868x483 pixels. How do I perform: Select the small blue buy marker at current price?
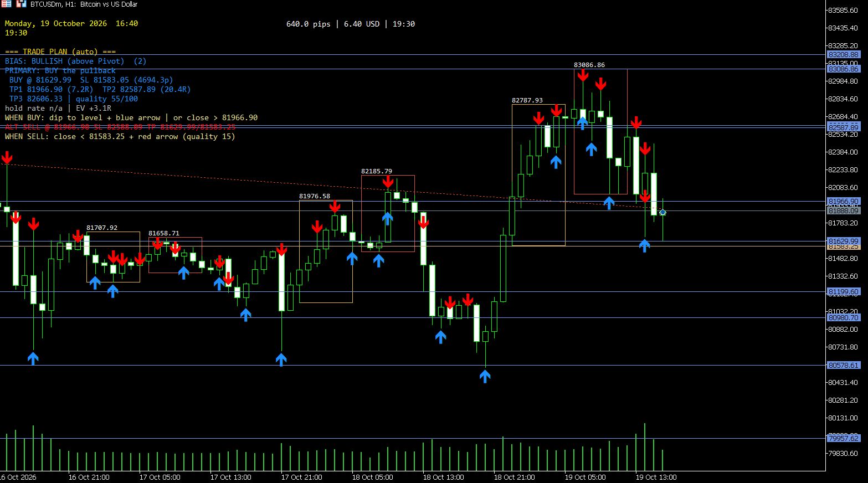click(662, 212)
